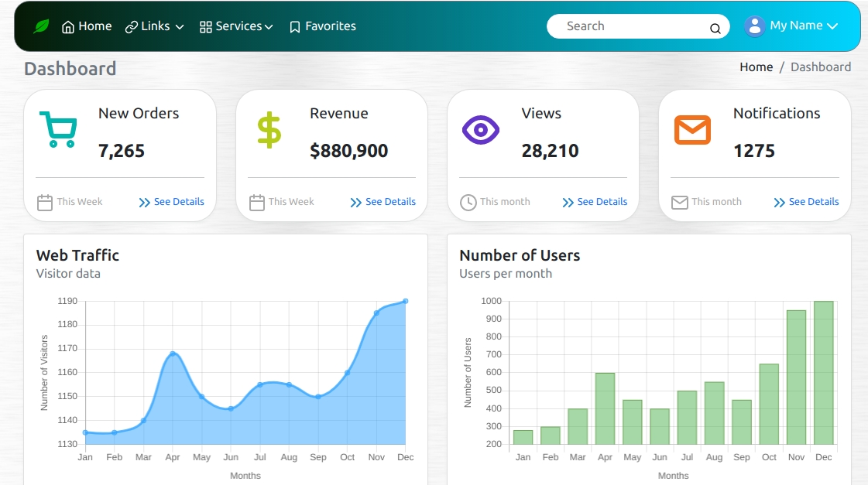Image resolution: width=868 pixels, height=485 pixels.
Task: Click Home in the breadcrumb trail
Action: click(x=756, y=67)
